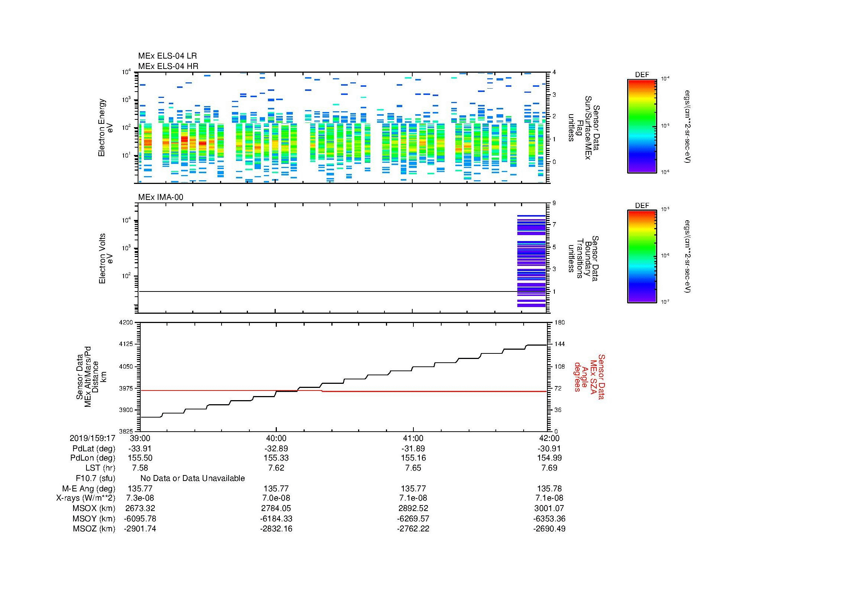This screenshot has width=868, height=613.
Task: Select the top DEF color bar
Action: [x=642, y=126]
